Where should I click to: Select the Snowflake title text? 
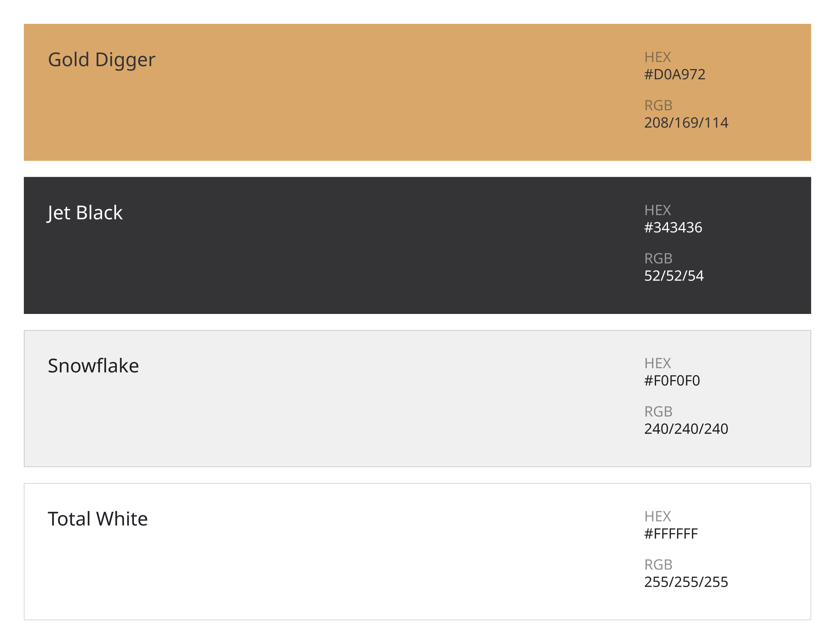[x=93, y=366]
